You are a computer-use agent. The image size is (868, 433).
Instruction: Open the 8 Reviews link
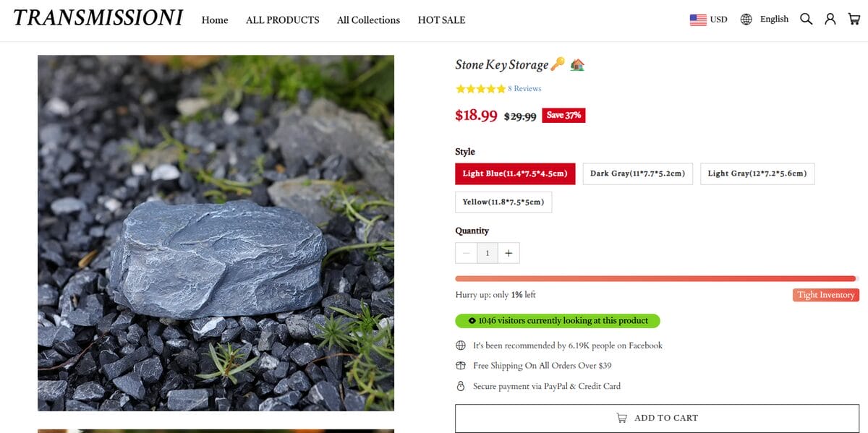524,89
